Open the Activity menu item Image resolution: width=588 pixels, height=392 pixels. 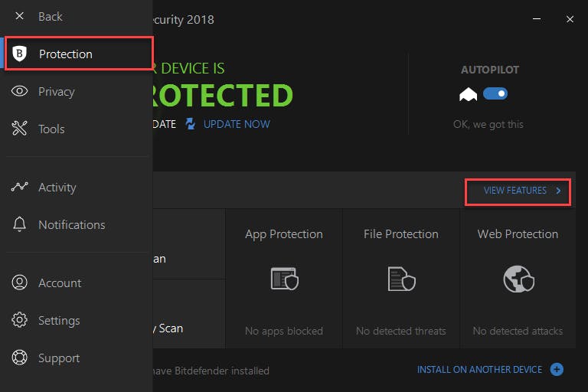[x=77, y=187]
